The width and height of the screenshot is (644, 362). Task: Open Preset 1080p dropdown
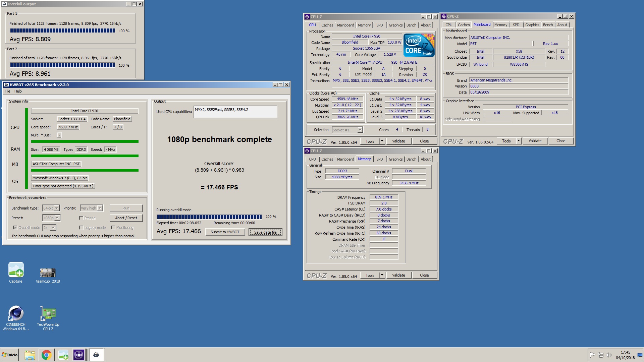point(51,218)
